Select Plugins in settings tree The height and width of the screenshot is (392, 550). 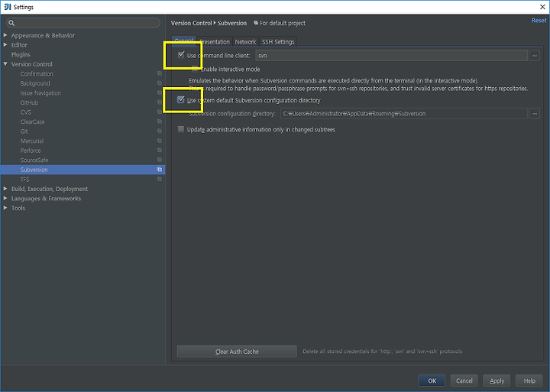21,54
